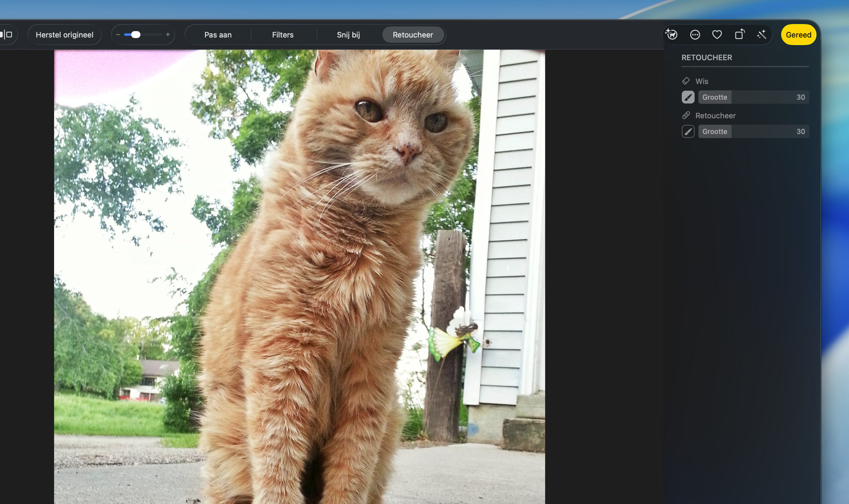Rotate the photo using rotate icon
Viewport: 849px width, 504px height.
pyautogui.click(x=739, y=34)
